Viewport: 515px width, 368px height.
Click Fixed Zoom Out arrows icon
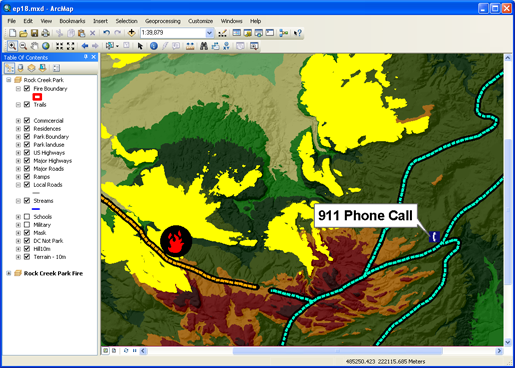70,46
